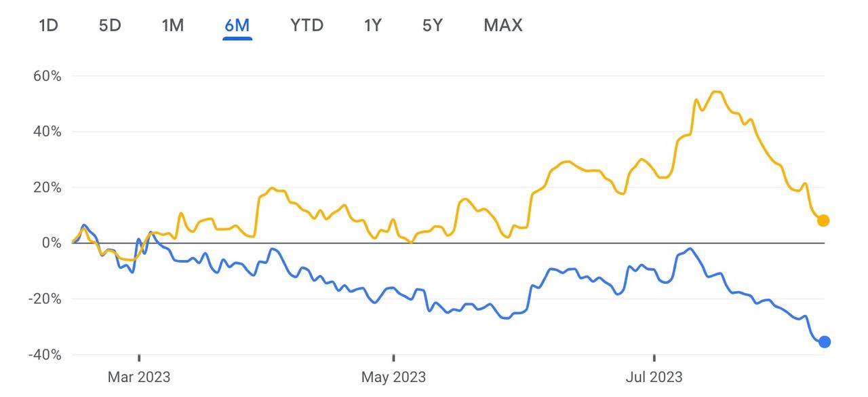Image resolution: width=868 pixels, height=397 pixels.
Task: Click the yellow line's end point dot
Action: pos(823,221)
